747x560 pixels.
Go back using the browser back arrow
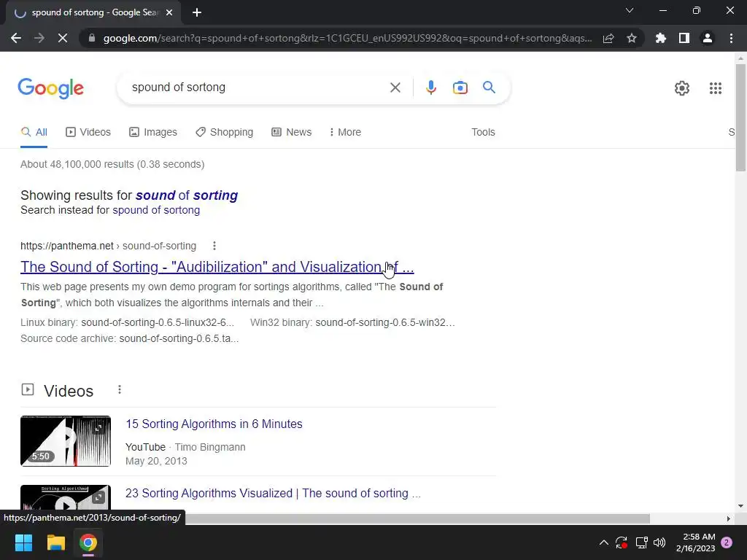click(x=16, y=38)
